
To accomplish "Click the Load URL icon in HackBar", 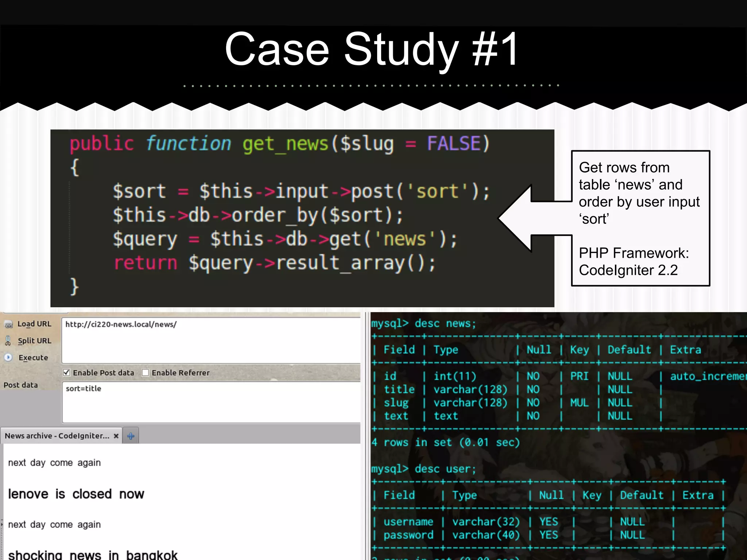I will click(8, 324).
